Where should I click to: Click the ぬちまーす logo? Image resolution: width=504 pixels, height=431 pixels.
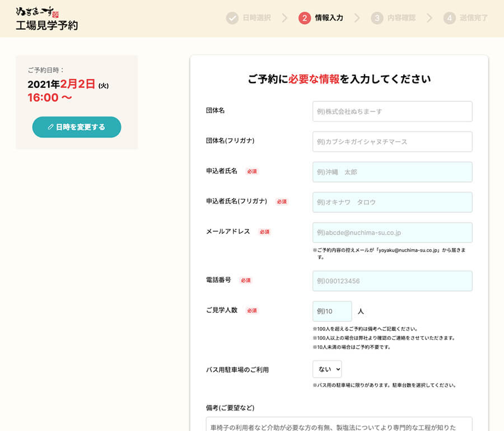coord(38,11)
